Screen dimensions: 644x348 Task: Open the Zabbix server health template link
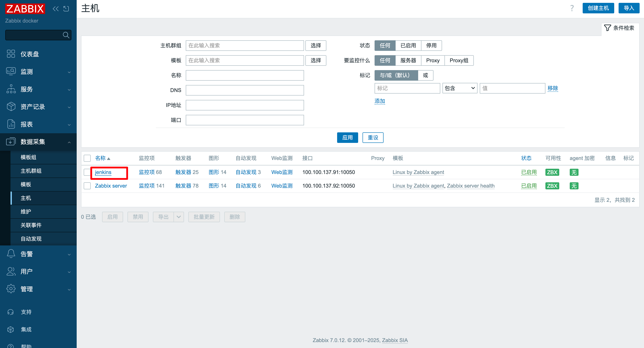tap(471, 186)
